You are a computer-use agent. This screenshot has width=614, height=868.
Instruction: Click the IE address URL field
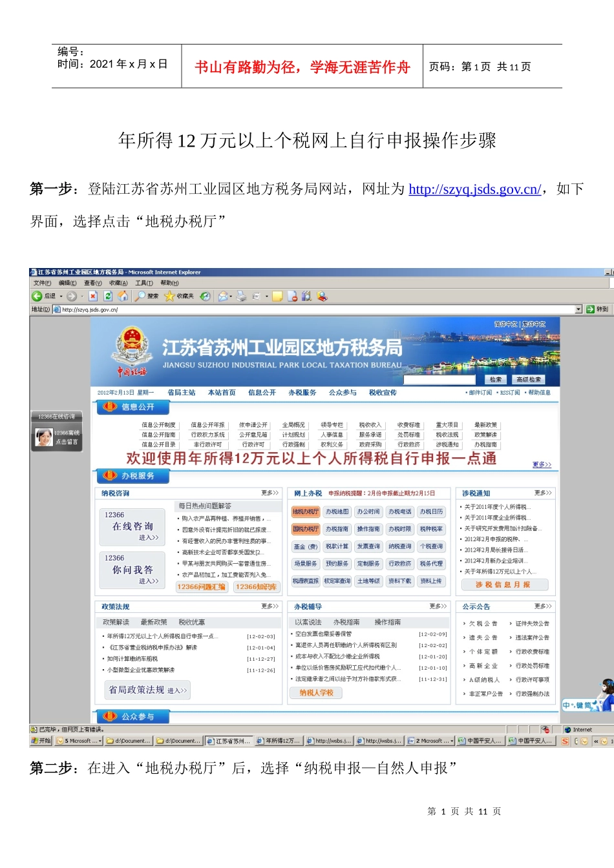[x=317, y=309]
